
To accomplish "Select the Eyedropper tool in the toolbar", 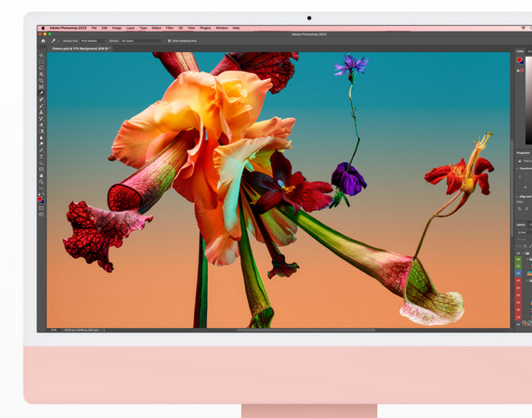I will pyautogui.click(x=42, y=93).
